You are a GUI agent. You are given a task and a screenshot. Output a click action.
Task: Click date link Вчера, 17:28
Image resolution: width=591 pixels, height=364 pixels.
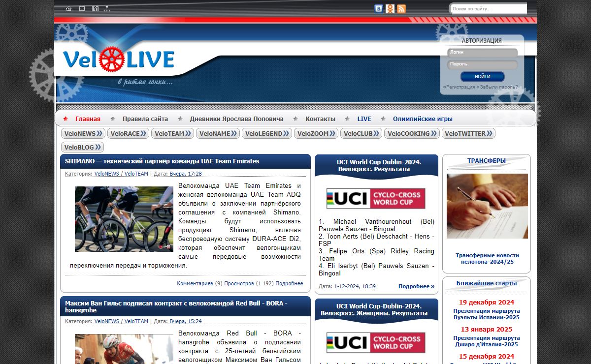pyautogui.click(x=186, y=174)
